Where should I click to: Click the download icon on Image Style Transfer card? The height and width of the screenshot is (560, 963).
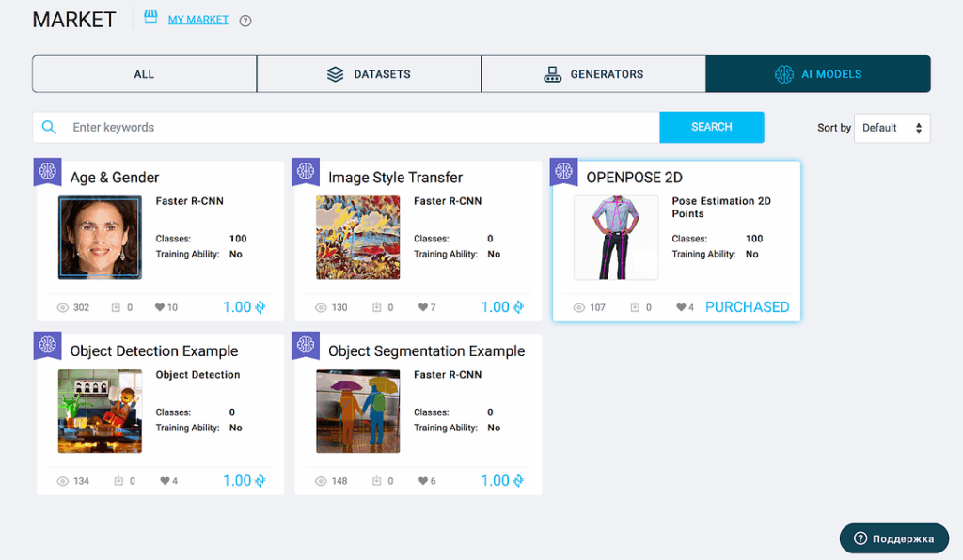376,307
